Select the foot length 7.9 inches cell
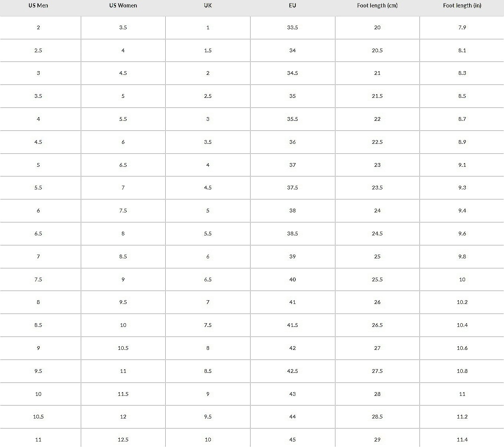504x447 pixels. tap(462, 27)
